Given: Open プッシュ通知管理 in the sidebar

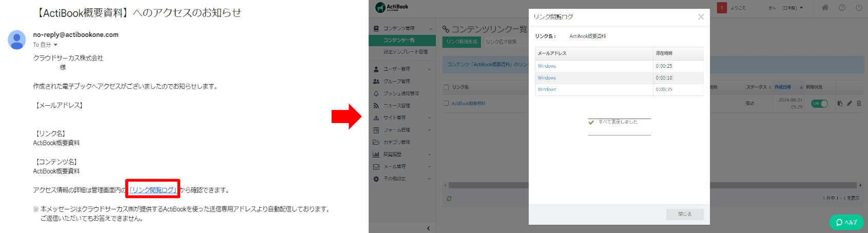Looking at the screenshot, I should pyautogui.click(x=402, y=93).
